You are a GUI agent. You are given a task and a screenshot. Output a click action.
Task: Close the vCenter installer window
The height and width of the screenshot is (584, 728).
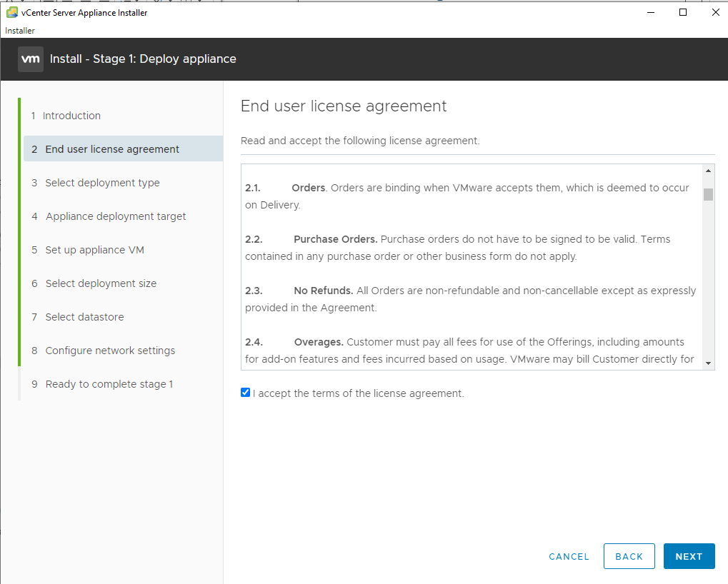pyautogui.click(x=715, y=13)
